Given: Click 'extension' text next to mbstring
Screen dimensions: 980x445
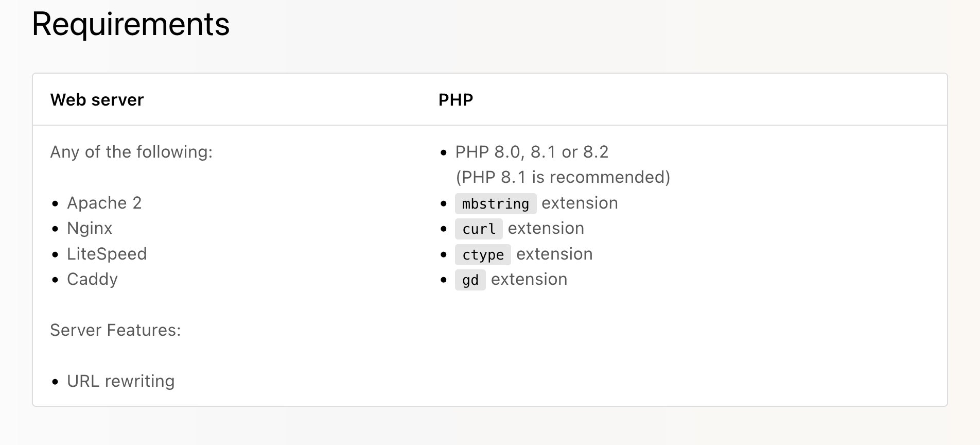Looking at the screenshot, I should (580, 203).
